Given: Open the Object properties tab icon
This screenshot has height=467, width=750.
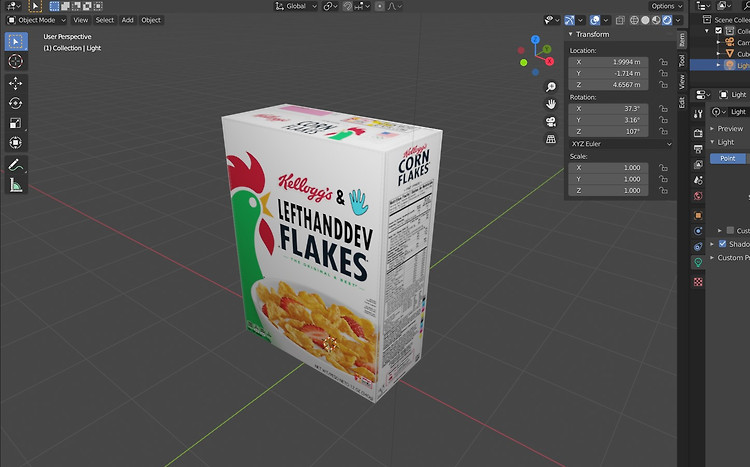Looking at the screenshot, I should tap(698, 215).
